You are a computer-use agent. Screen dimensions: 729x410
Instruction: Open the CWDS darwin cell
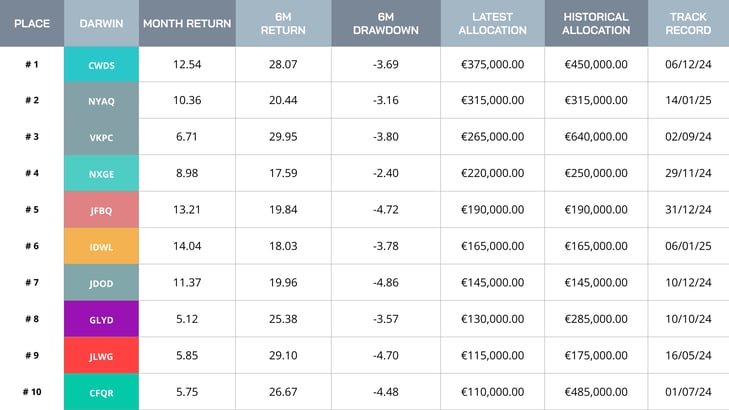pyautogui.click(x=101, y=65)
